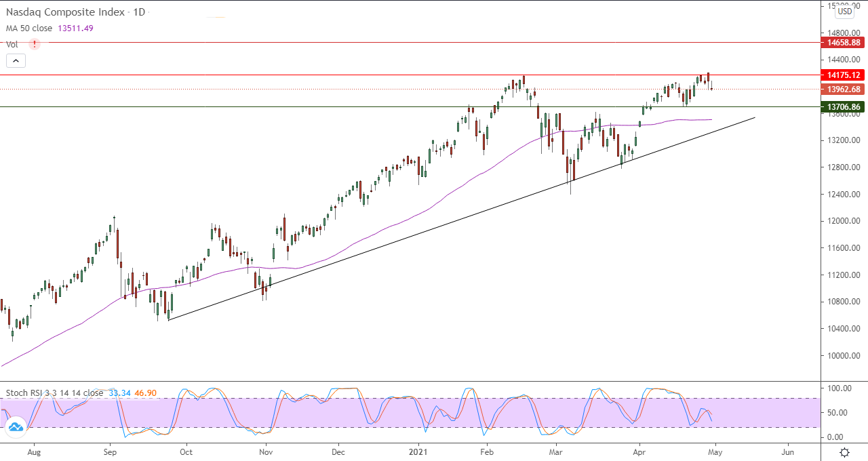Click the Feb label on time axis
Viewport: 868px width, 461px height.
(487, 451)
